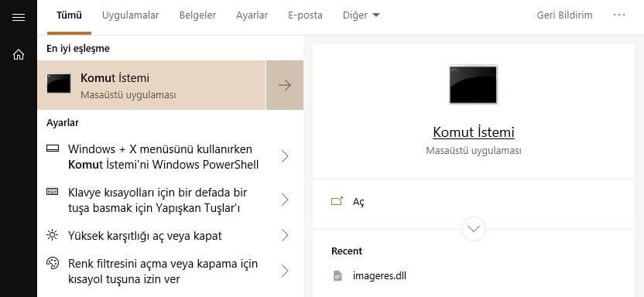644x297 pixels.
Task: Expand the Renk filtresini setting chevron
Action: click(285, 271)
